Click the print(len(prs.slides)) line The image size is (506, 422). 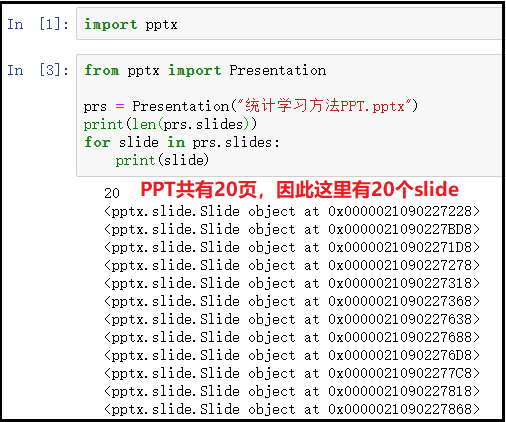point(170,124)
